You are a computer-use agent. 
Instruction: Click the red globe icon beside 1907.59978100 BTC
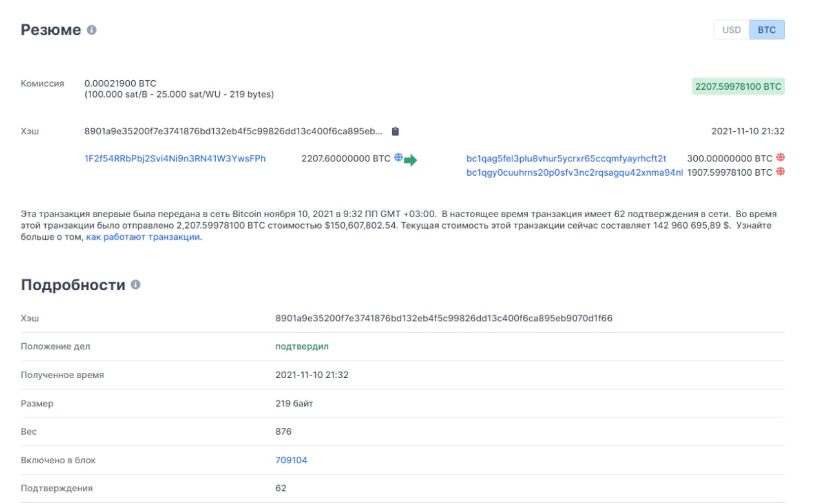pyautogui.click(x=780, y=172)
